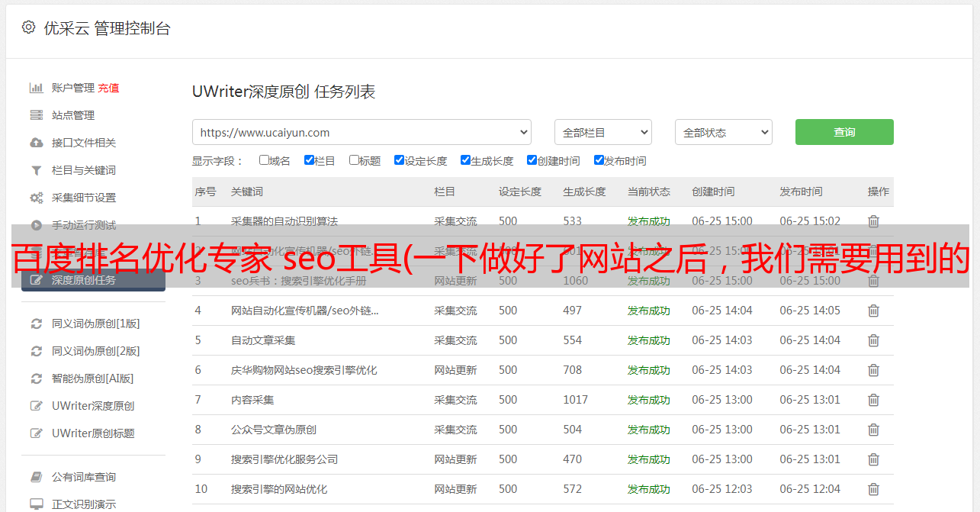Click keyword 搜索引擎优化服务公司
The width and height of the screenshot is (980, 512).
(284, 459)
